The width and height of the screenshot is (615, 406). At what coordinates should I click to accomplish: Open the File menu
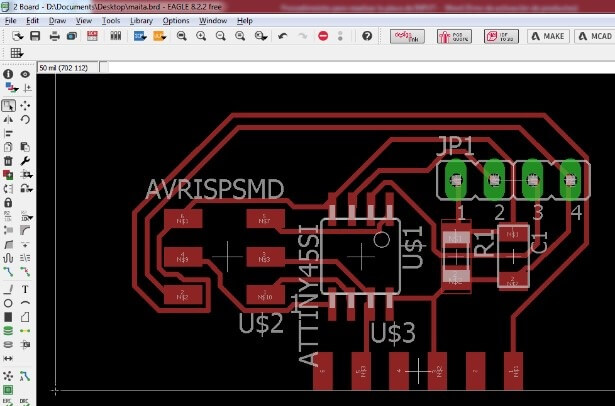point(11,21)
